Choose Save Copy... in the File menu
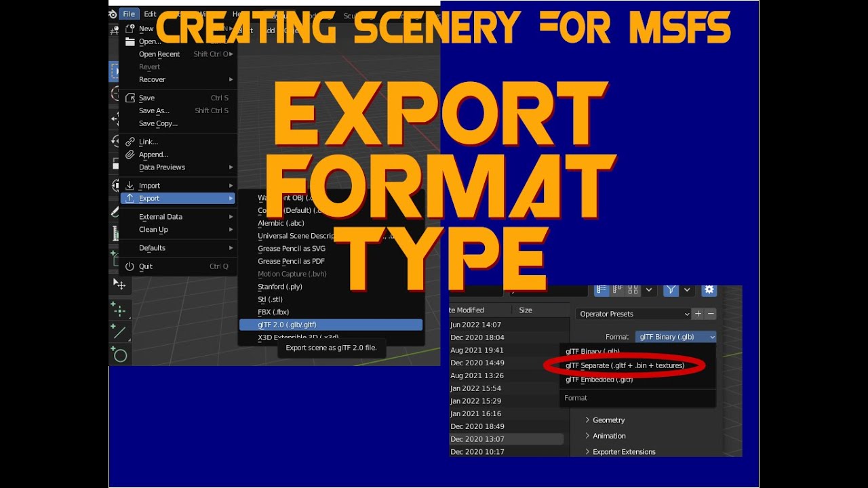The image size is (868, 488). click(x=179, y=123)
